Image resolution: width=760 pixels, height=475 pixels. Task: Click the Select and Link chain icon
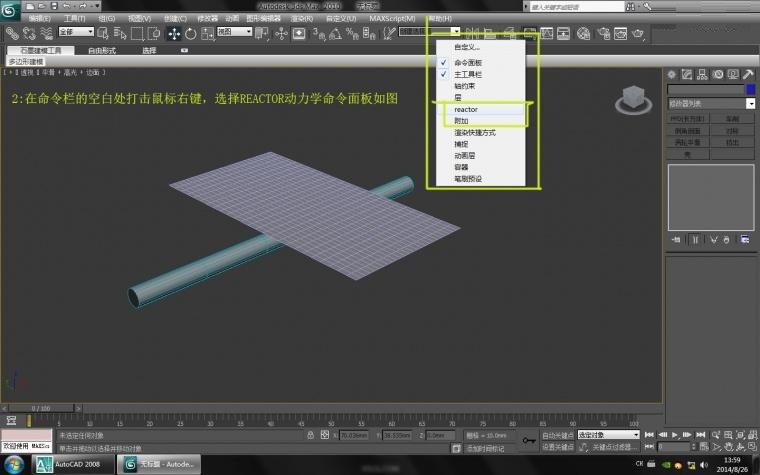12,33
